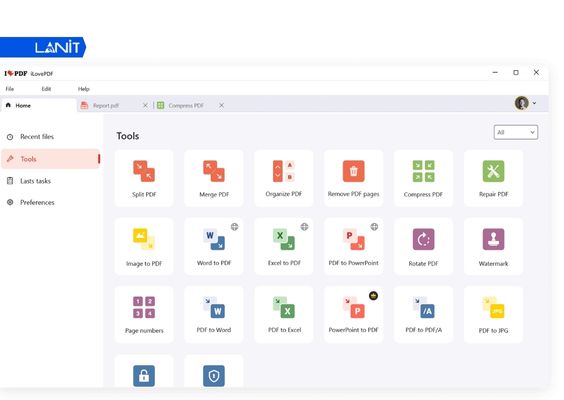The width and height of the screenshot is (564, 400).
Task: Click the globe badge on Word to PDF
Action: (x=235, y=227)
